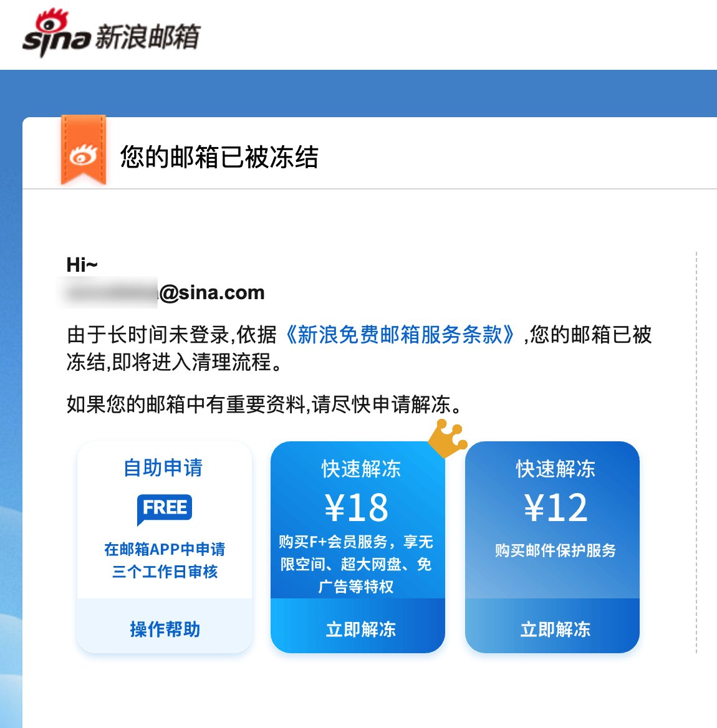
Task: Open the 《新浪免费邮箱服务条款》 link
Action: tap(400, 335)
